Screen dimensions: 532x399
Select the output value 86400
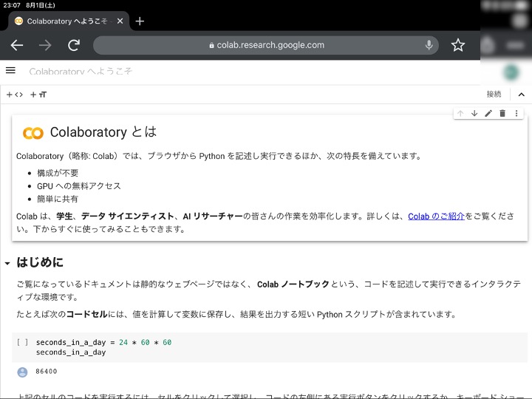46,372
